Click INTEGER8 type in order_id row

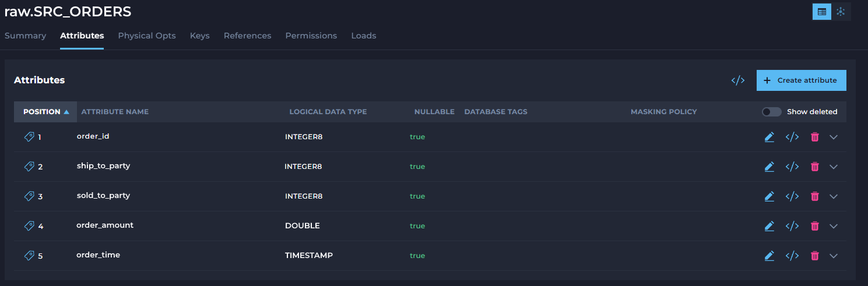click(304, 137)
